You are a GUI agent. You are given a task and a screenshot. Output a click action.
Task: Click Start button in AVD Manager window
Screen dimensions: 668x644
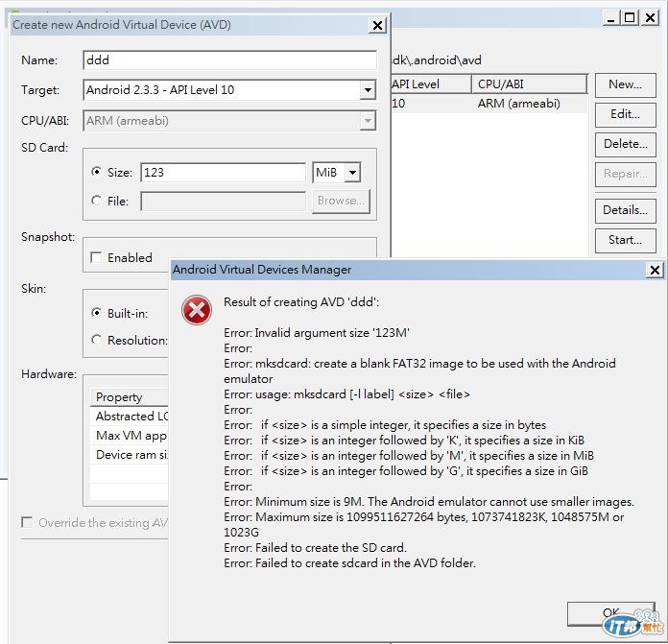(x=625, y=240)
